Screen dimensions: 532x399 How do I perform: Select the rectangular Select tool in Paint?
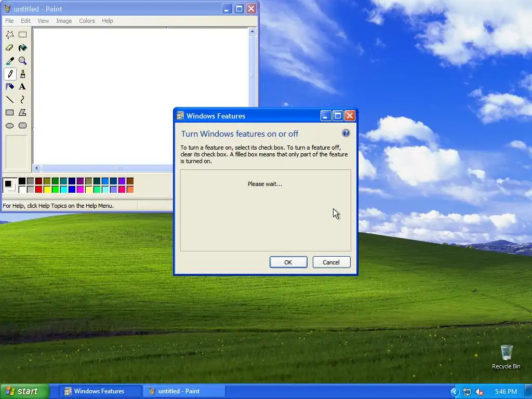pos(22,35)
